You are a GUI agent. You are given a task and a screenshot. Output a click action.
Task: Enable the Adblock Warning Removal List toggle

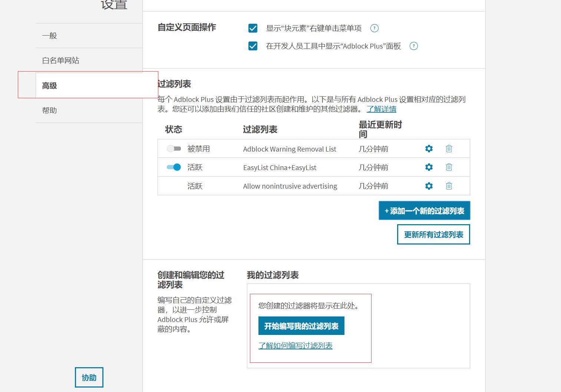(174, 149)
